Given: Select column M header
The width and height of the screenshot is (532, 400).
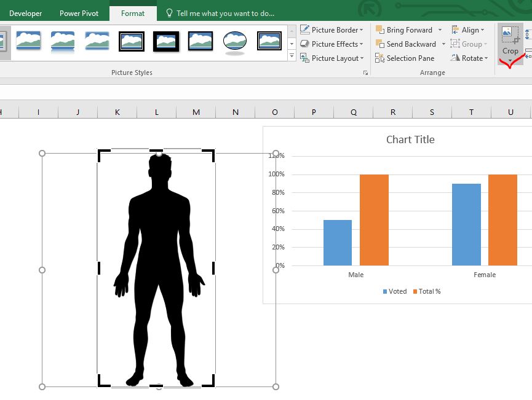Looking at the screenshot, I should click(x=196, y=112).
